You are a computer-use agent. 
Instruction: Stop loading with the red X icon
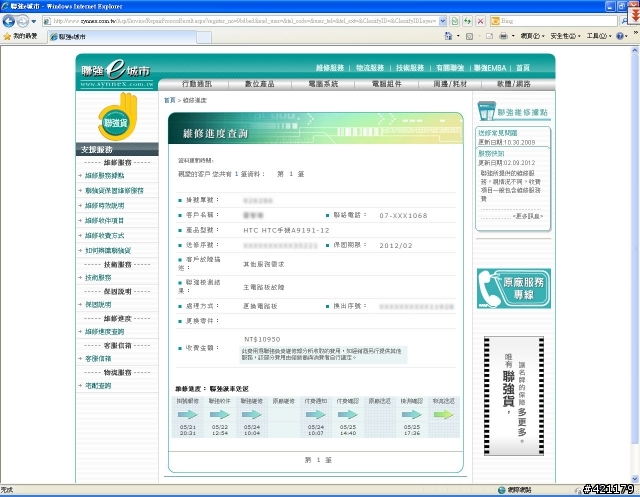480,21
